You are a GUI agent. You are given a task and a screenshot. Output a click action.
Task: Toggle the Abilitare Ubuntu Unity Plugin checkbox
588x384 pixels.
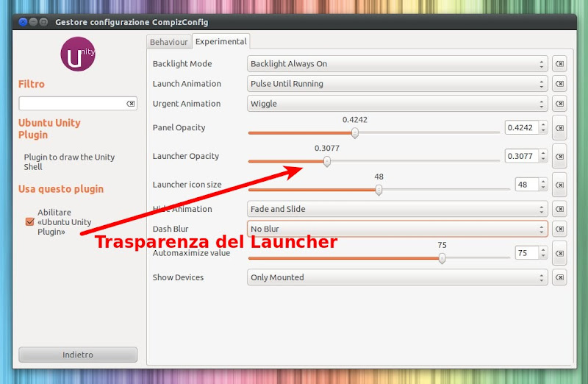(x=29, y=222)
